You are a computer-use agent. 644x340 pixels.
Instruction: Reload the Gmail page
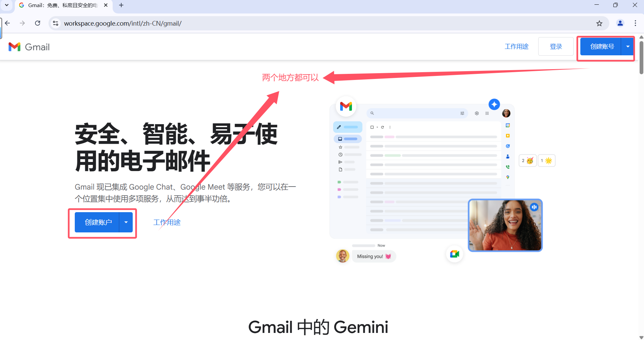[x=38, y=23]
